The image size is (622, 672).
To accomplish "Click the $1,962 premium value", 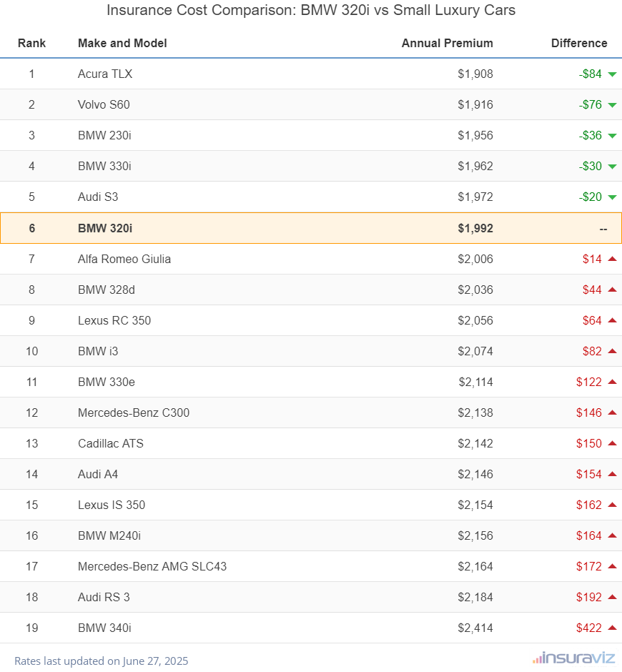I will tap(475, 167).
